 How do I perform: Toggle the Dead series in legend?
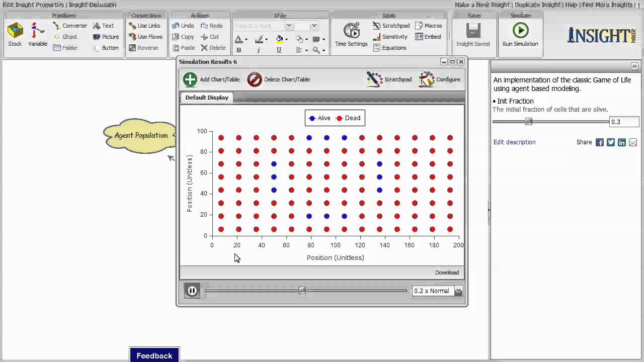348,118
